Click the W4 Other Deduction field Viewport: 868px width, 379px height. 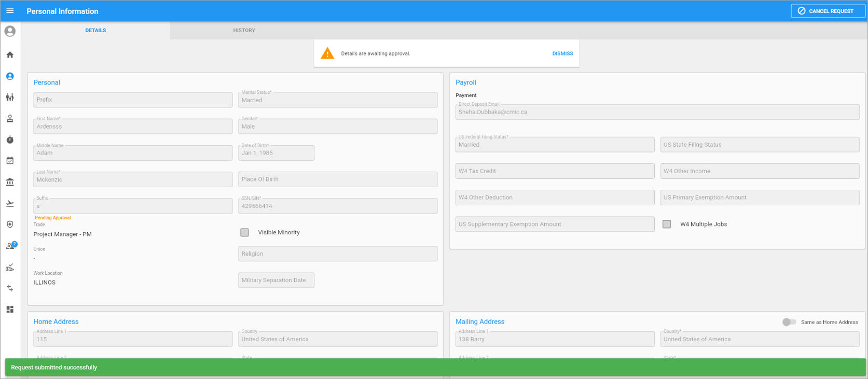(x=555, y=198)
